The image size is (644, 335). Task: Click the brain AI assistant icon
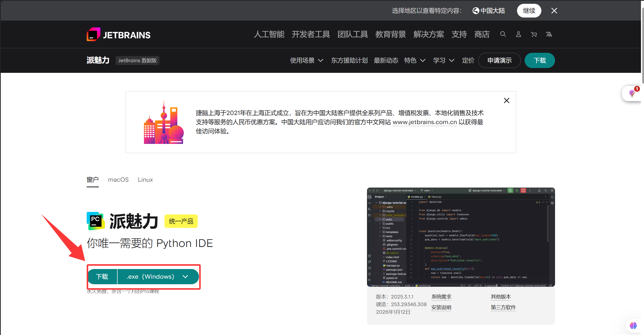[633, 326]
